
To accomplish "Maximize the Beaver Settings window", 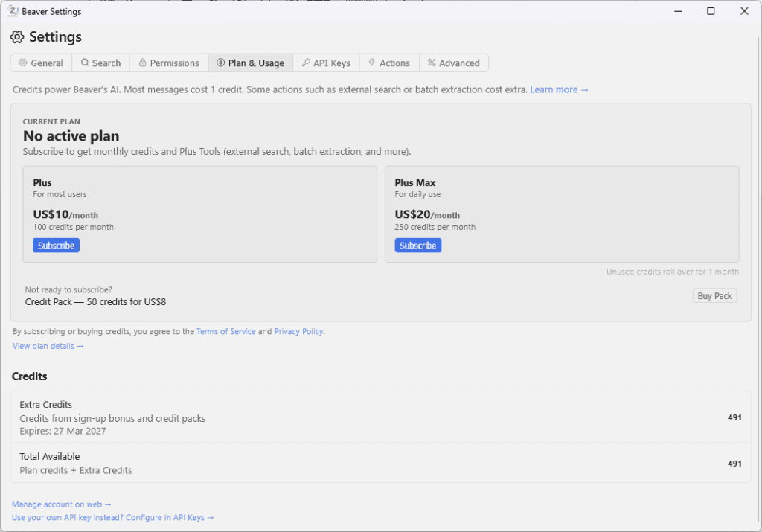I will pos(711,11).
